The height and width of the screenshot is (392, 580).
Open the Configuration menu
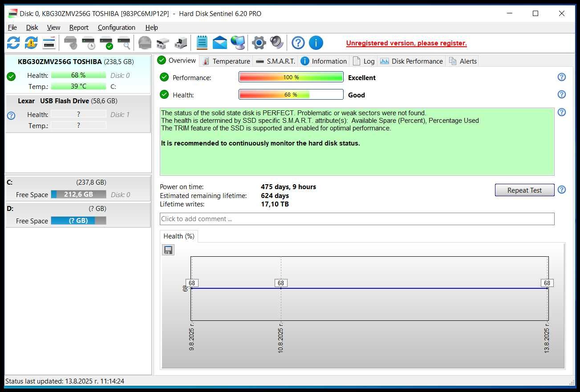point(116,28)
